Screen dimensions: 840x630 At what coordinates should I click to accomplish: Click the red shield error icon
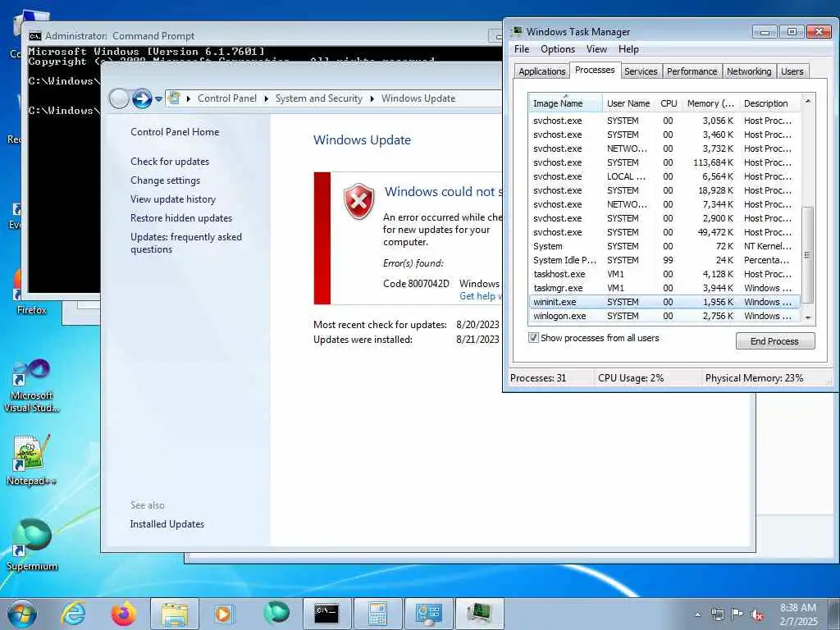click(x=358, y=202)
